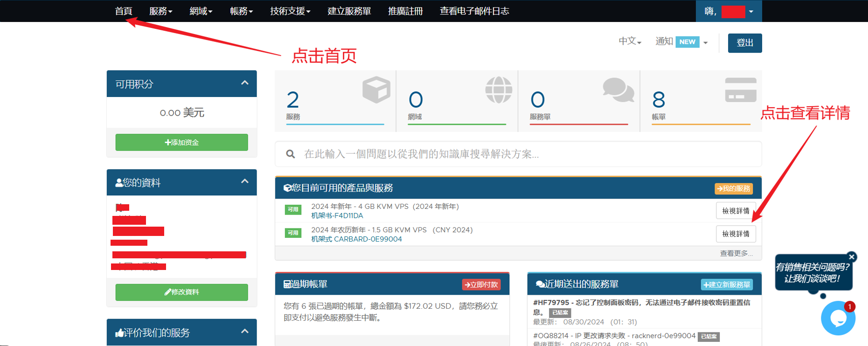Collapse the 评价我们的服务 panel
This screenshot has width=868, height=346.
(244, 332)
